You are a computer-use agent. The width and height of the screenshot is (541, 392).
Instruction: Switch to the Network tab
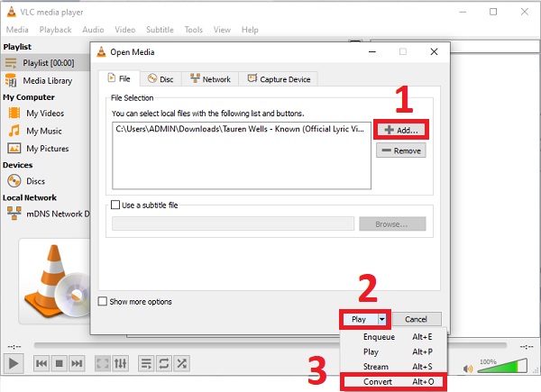click(210, 79)
